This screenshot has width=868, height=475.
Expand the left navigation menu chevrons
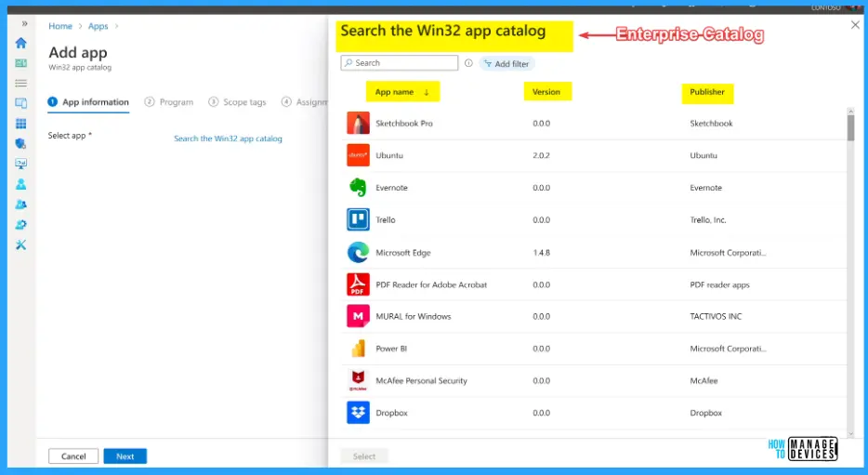(24, 24)
